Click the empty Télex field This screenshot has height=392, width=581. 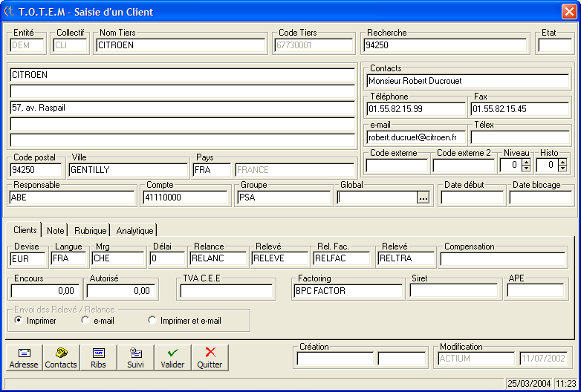520,137
